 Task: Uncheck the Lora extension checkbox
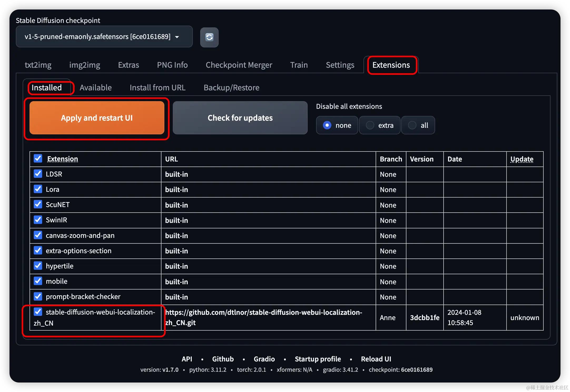point(38,189)
